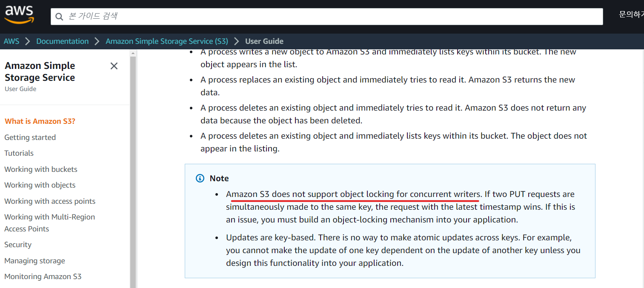Click the underlined concurrent writers sentence

click(x=354, y=194)
